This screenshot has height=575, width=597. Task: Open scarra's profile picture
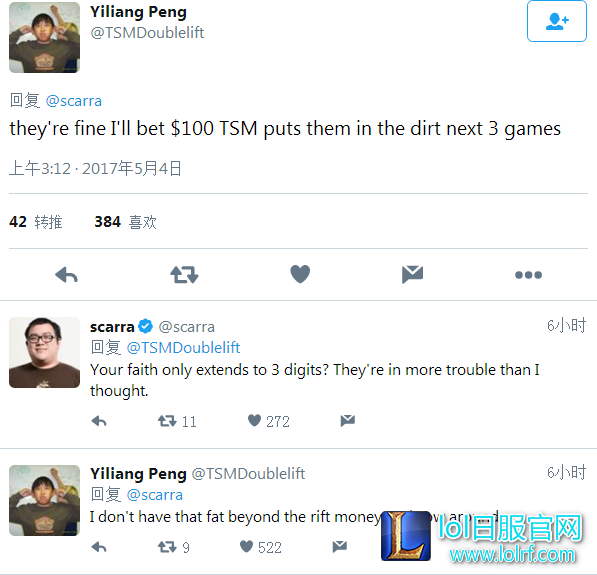pyautogui.click(x=45, y=353)
